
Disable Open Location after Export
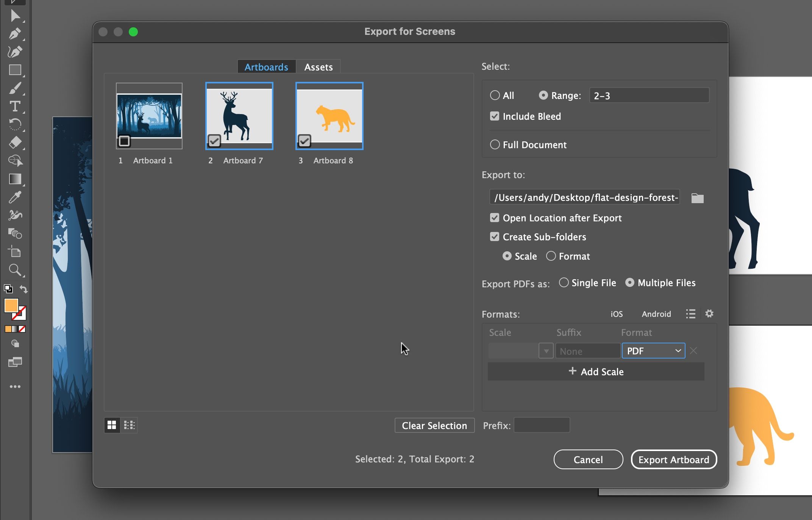pos(494,218)
